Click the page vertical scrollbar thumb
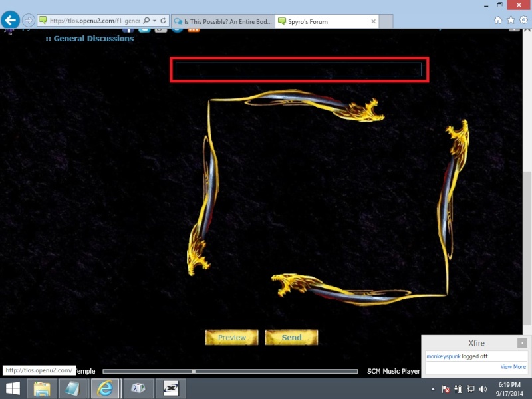This screenshot has height=399, width=532. point(527,248)
